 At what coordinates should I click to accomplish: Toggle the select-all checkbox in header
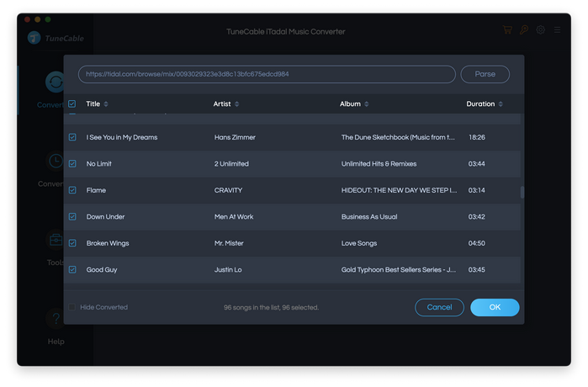point(72,103)
